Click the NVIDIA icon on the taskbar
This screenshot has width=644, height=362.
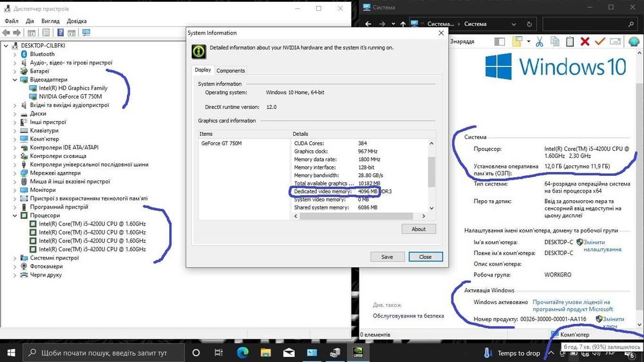(357, 352)
